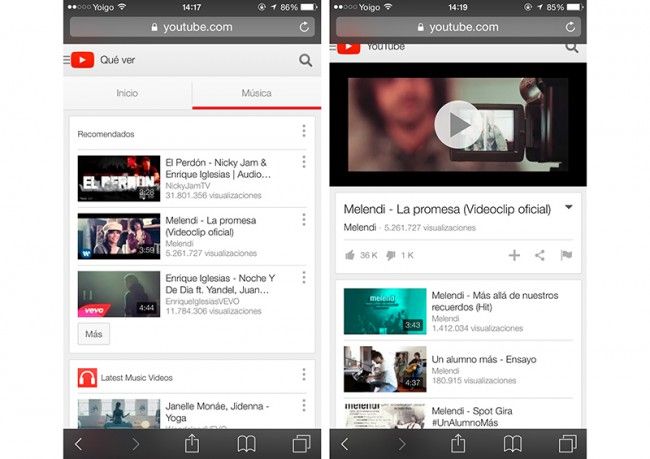Tap the 14:17 clock in status bar

tap(192, 7)
